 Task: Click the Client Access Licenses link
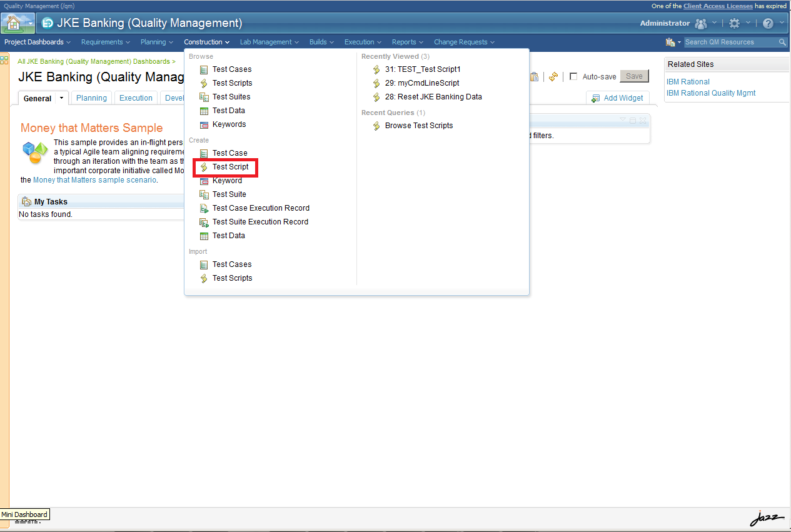click(x=718, y=6)
